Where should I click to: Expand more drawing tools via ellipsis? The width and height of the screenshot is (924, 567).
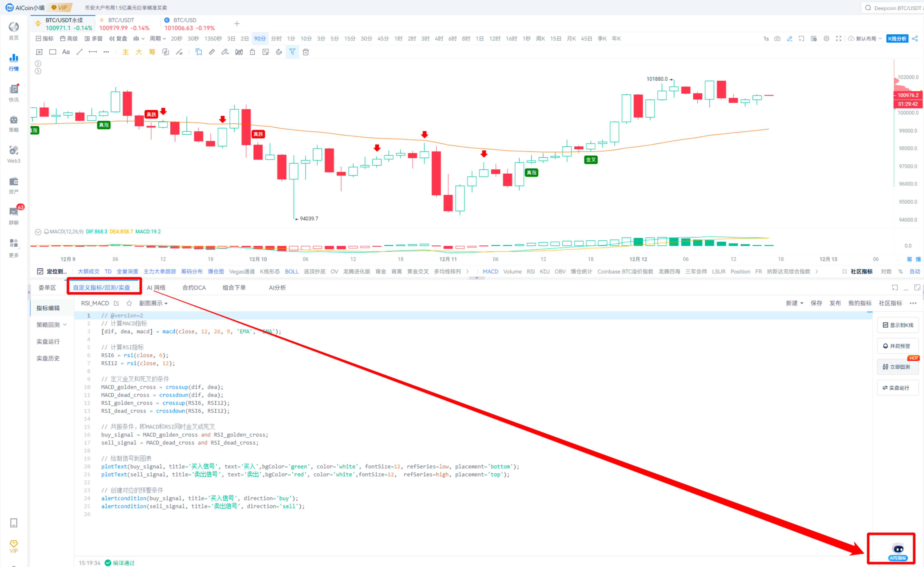pos(106,52)
